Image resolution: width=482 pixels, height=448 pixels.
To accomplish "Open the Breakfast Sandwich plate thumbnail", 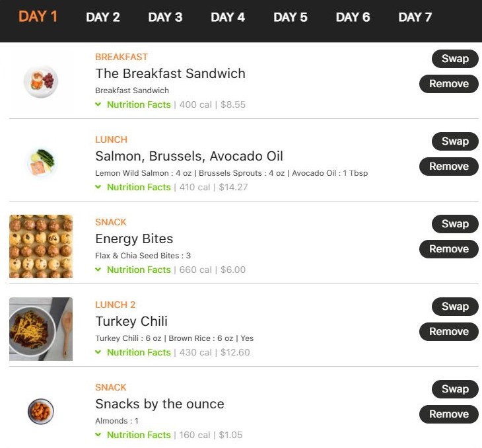I will pos(41,81).
